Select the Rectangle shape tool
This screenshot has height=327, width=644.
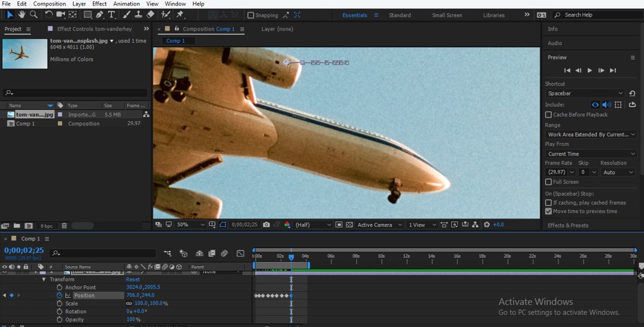87,15
